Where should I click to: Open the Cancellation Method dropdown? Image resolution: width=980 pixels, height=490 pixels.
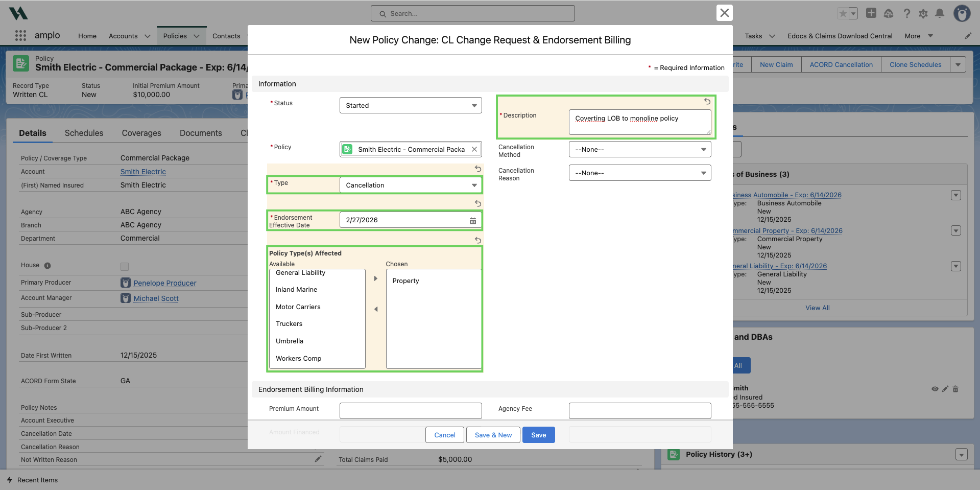click(x=640, y=149)
